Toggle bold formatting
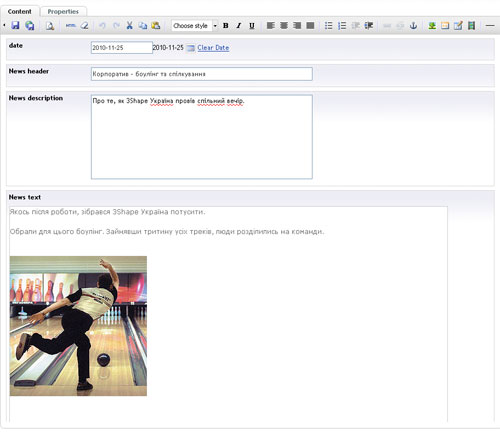This screenshot has width=500, height=434. click(x=226, y=25)
